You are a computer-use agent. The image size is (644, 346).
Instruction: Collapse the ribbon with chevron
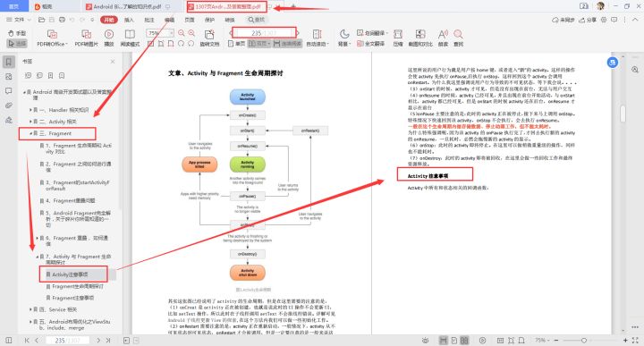pos(635,20)
